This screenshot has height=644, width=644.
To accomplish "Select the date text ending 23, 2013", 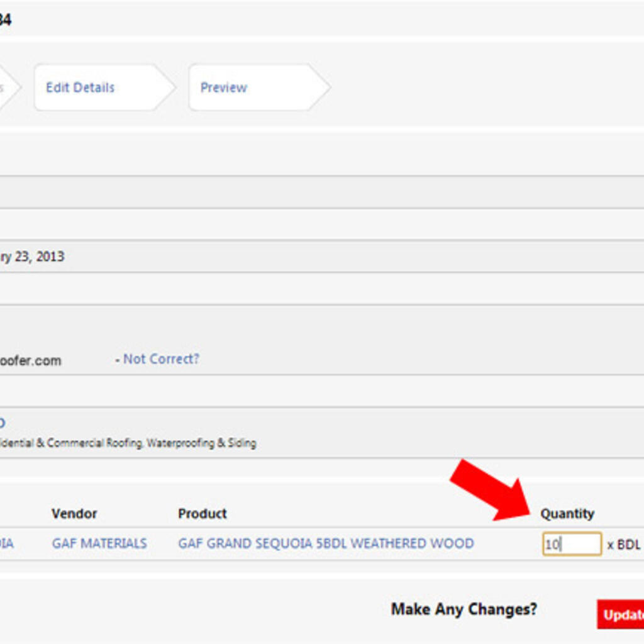I will (x=32, y=257).
